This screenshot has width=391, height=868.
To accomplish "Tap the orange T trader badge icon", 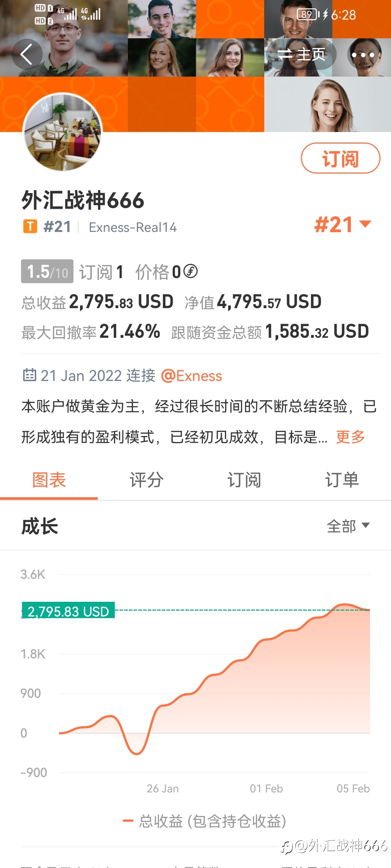I will pos(30,227).
